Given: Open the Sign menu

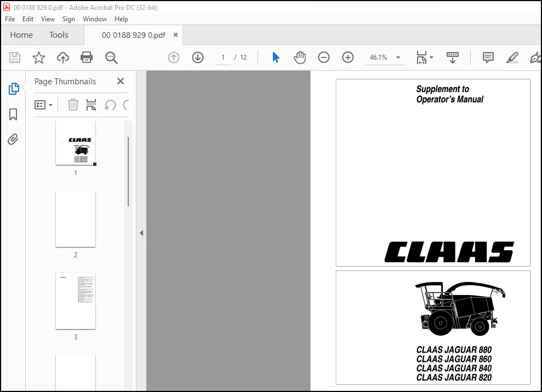Looking at the screenshot, I should pyautogui.click(x=69, y=19).
